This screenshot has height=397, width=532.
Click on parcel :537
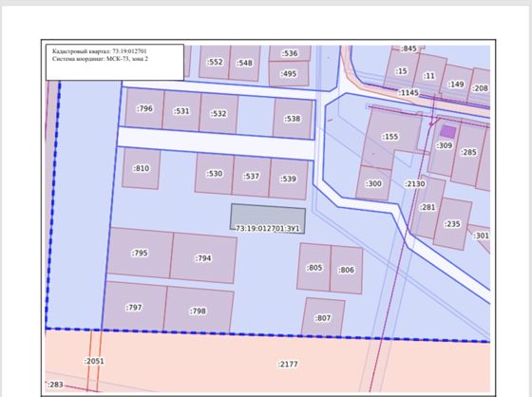251,176
